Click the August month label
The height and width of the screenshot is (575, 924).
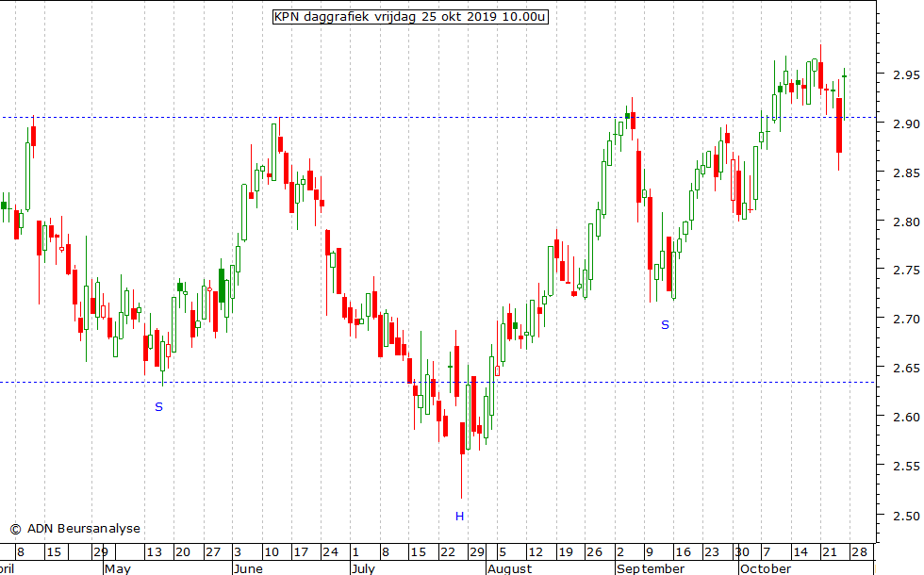510,568
